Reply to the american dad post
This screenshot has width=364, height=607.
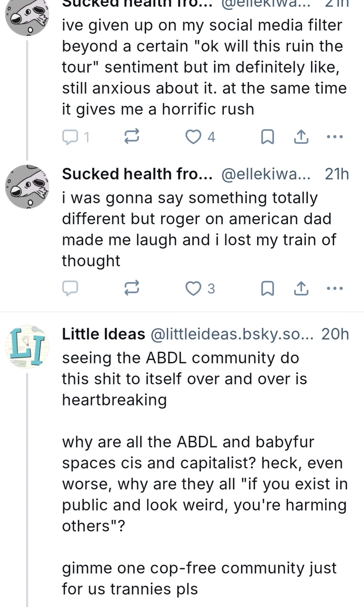click(x=70, y=288)
